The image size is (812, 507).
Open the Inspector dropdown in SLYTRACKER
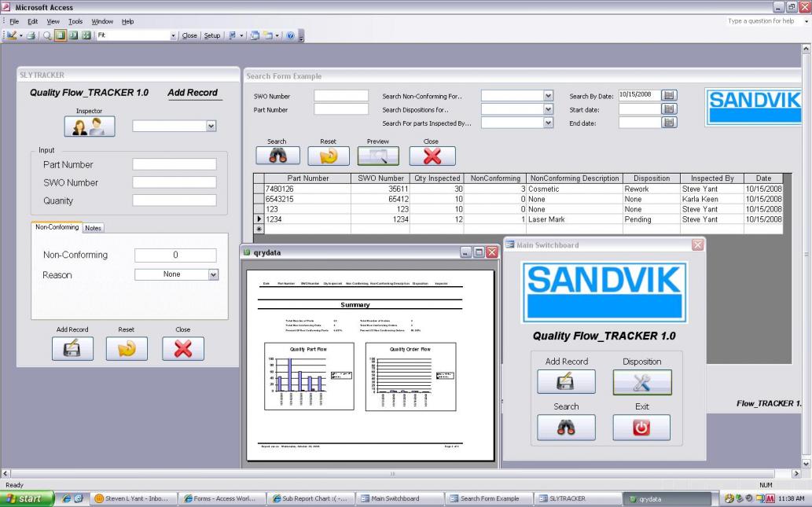click(211, 126)
